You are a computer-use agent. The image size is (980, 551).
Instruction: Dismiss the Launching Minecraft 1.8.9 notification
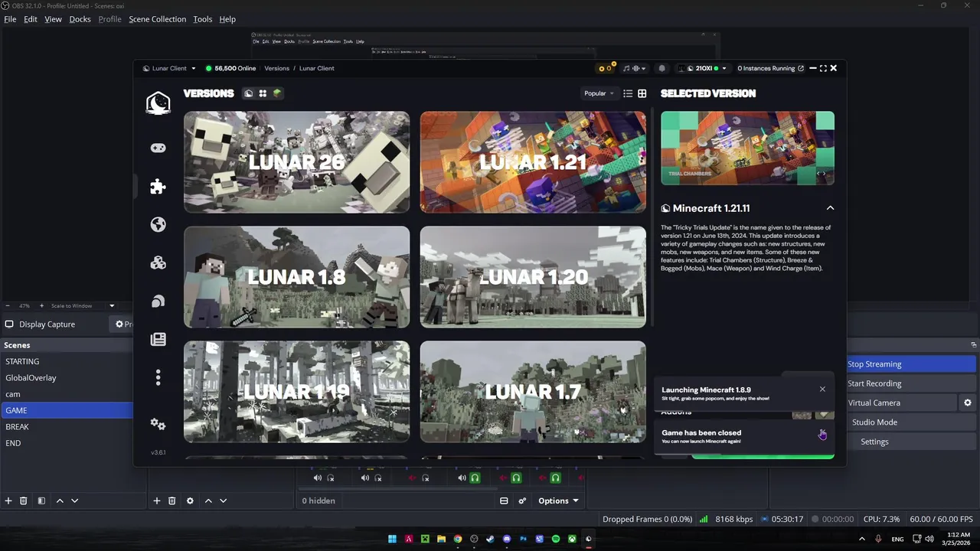coord(822,389)
